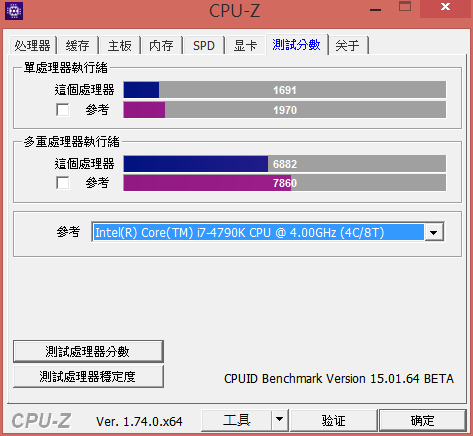Image resolution: width=473 pixels, height=436 pixels.
Task: Open the reference CPU i7-4790K combo box
Action: tap(268, 232)
